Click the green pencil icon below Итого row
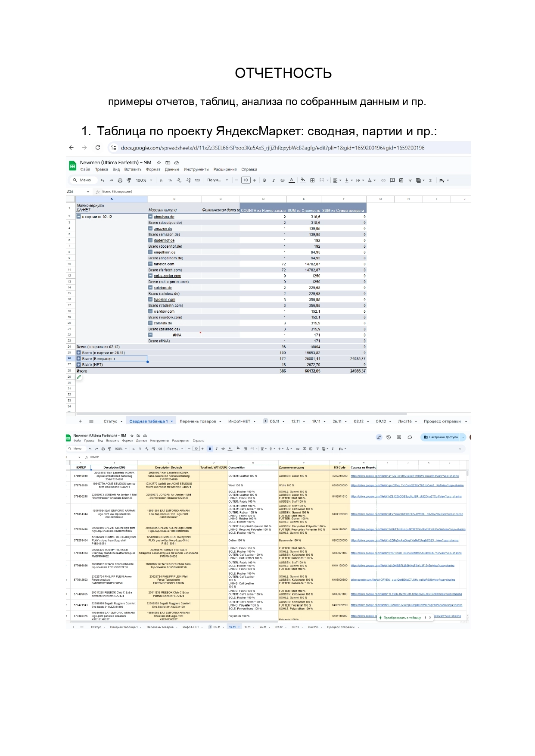Image resolution: width=535 pixels, height=756 pixels. [79, 377]
